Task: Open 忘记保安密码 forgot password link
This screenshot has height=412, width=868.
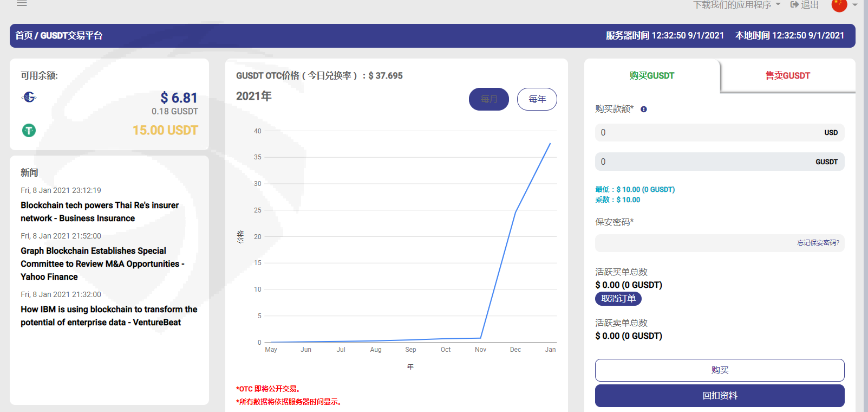Action: [818, 243]
